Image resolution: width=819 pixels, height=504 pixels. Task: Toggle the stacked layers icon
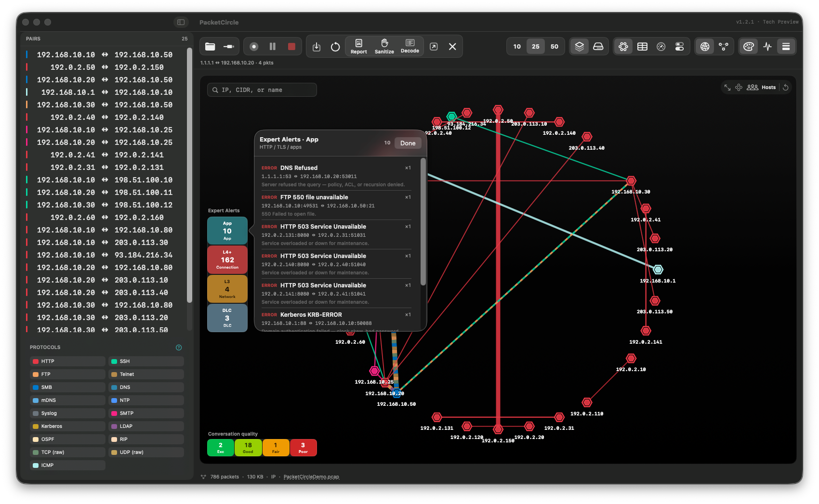pos(580,47)
